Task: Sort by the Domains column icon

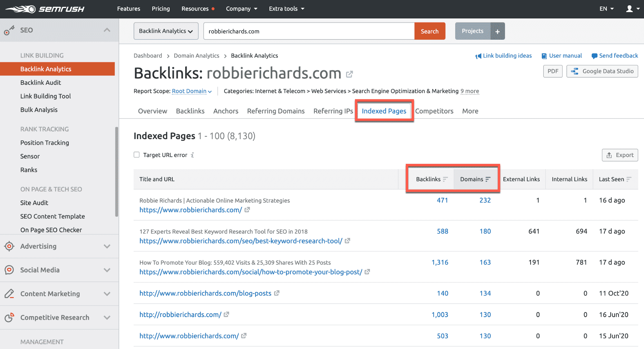Action: tap(488, 179)
